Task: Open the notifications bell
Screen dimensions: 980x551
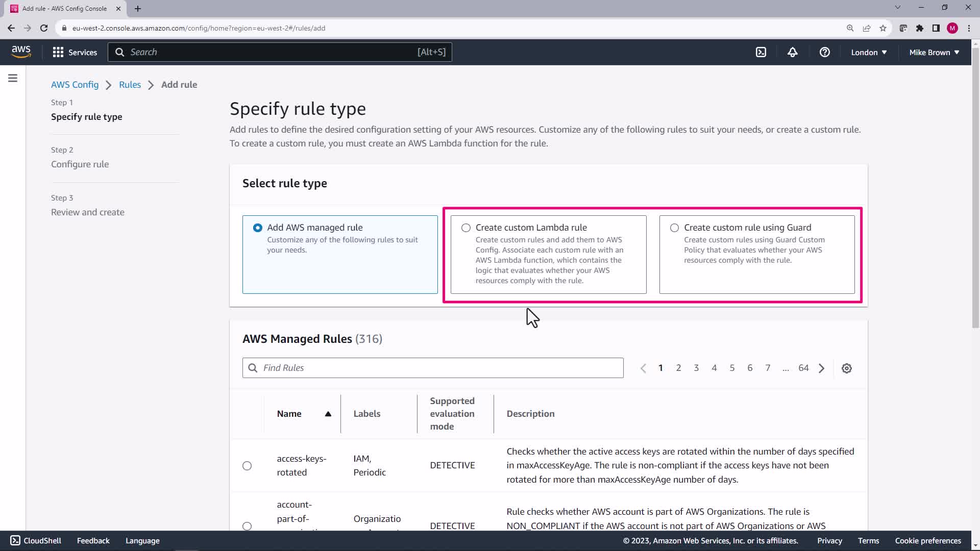Action: tap(792, 52)
